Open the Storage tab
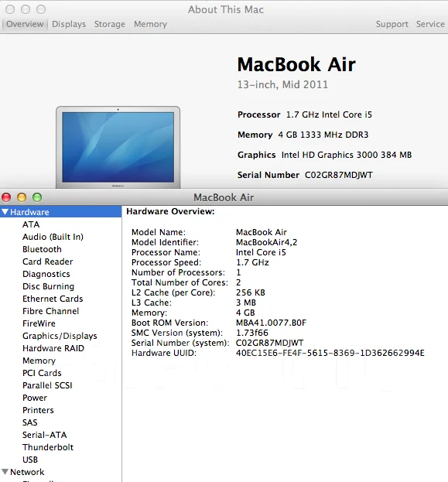 (109, 24)
